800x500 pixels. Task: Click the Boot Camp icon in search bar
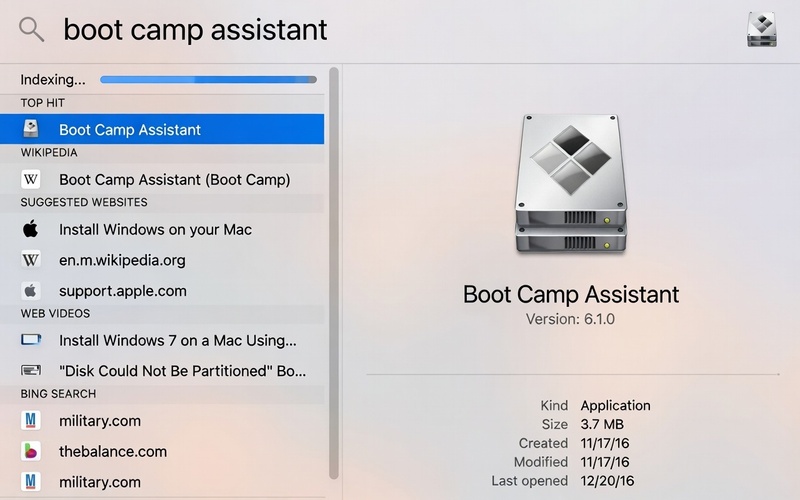click(762, 30)
